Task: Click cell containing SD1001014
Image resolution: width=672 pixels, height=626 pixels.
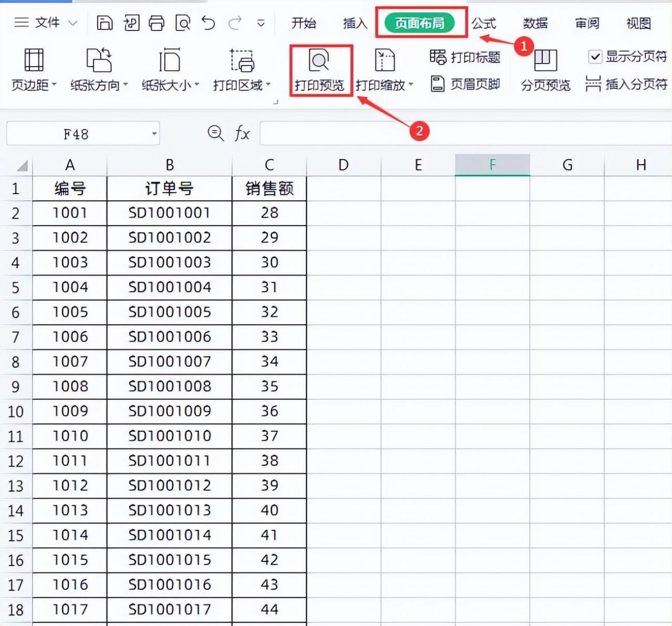Action: click(x=170, y=535)
